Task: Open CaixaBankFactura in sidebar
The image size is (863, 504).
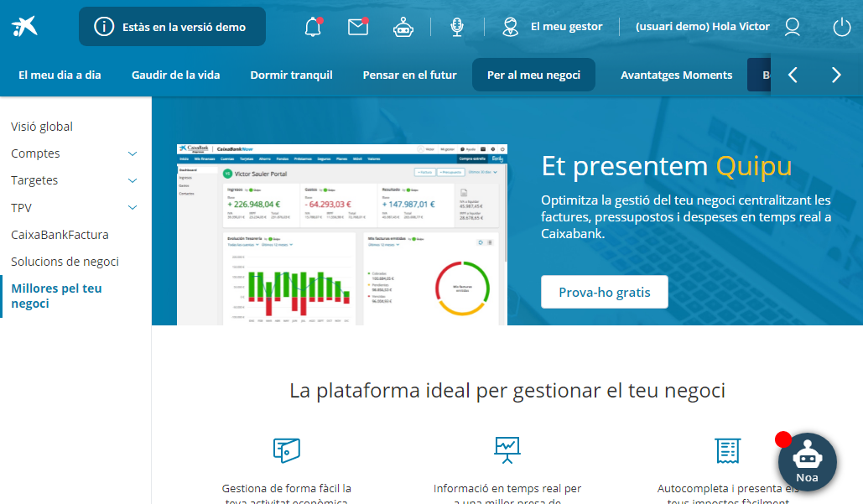Action: (x=60, y=235)
